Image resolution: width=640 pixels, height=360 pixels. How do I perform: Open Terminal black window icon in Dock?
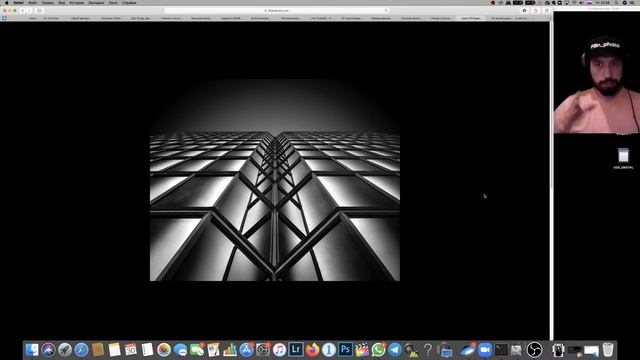501,350
